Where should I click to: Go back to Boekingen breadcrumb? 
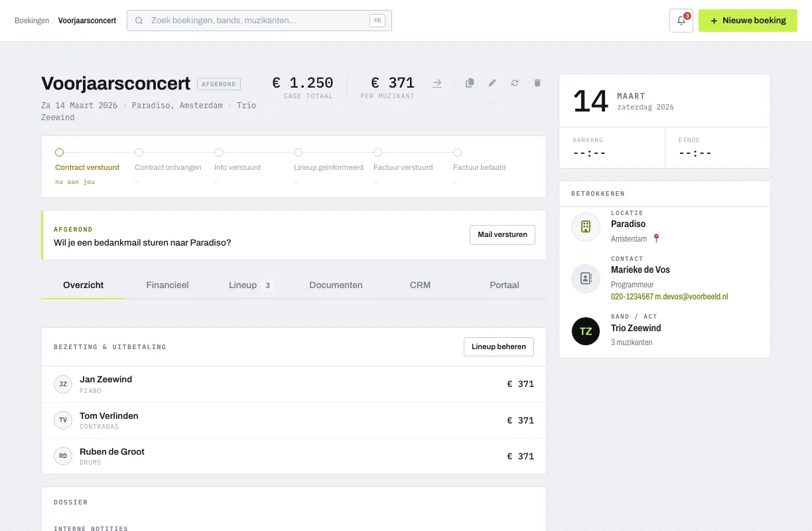tap(32, 21)
